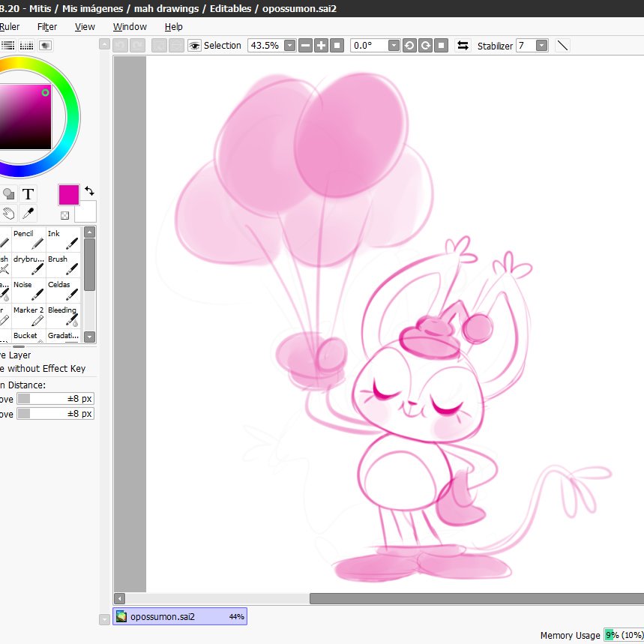Click the transparent color checker icon
Screen dimensions: 644x644
[64, 215]
